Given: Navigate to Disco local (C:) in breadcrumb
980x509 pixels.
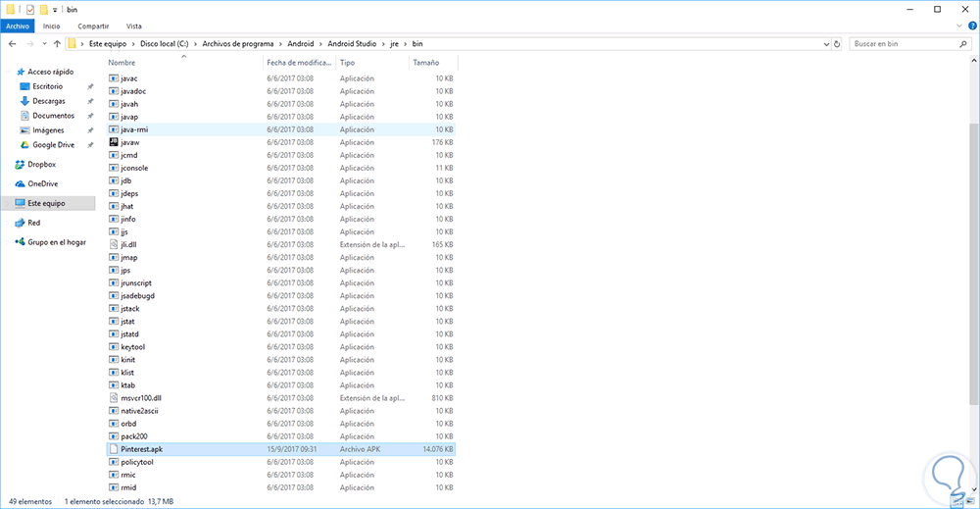Looking at the screenshot, I should (x=164, y=44).
